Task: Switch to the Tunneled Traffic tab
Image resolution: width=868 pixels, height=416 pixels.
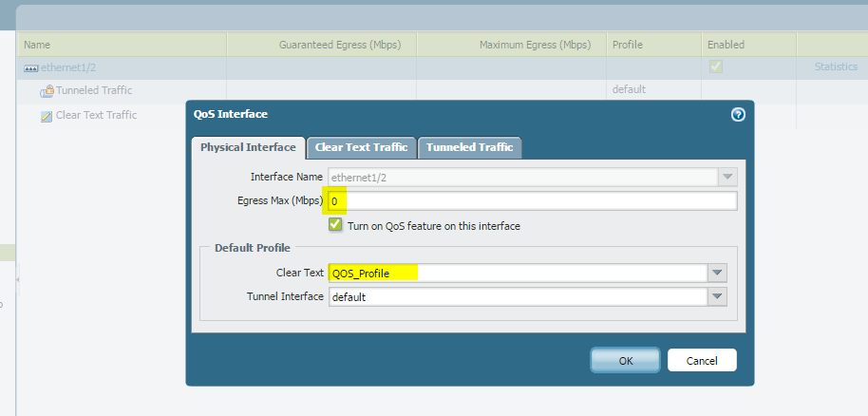Action: click(x=469, y=147)
